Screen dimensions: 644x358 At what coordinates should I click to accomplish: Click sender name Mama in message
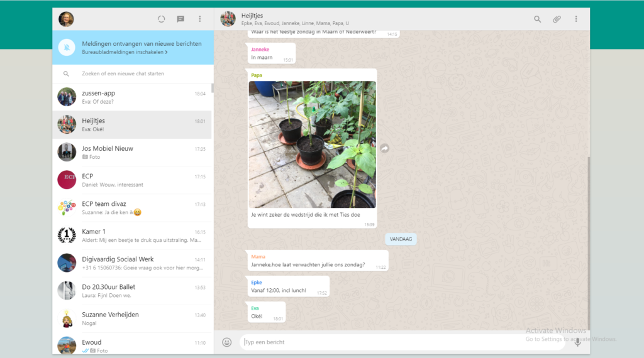258,257
